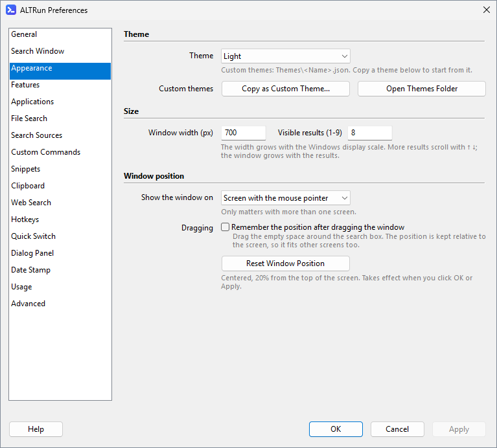
Task: Confirm settings with OK
Action: [336, 429]
